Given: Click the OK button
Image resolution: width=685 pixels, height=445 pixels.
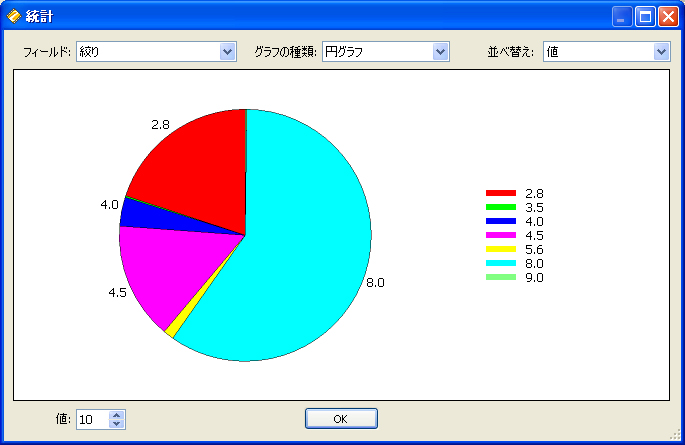Looking at the screenshot, I should click(341, 419).
